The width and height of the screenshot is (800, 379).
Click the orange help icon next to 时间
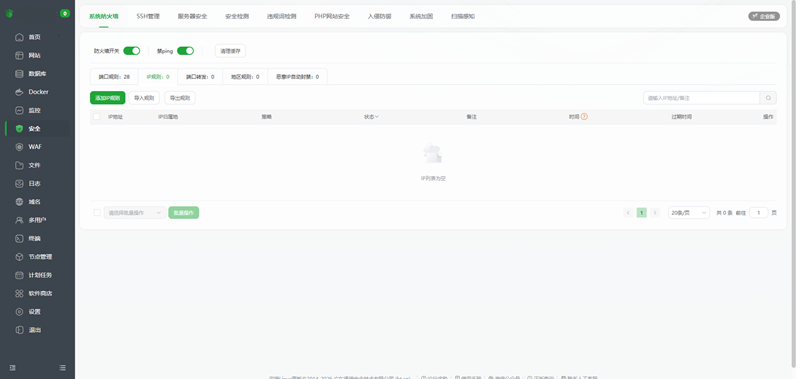point(584,117)
